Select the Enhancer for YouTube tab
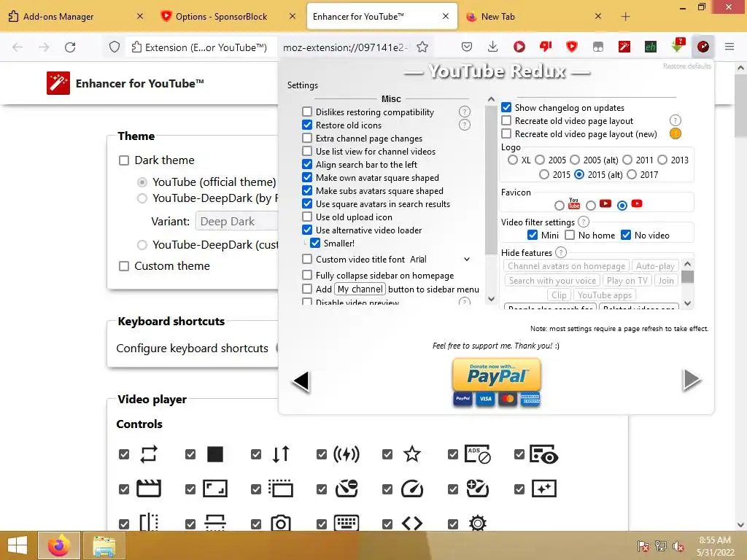 point(382,16)
